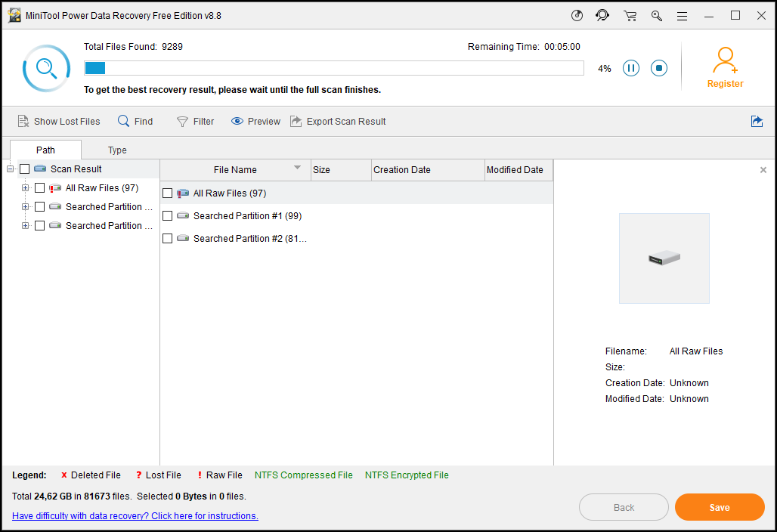Screen dimensions: 777x532
Task: Expand the All Raw Files tree node
Action: (x=25, y=187)
